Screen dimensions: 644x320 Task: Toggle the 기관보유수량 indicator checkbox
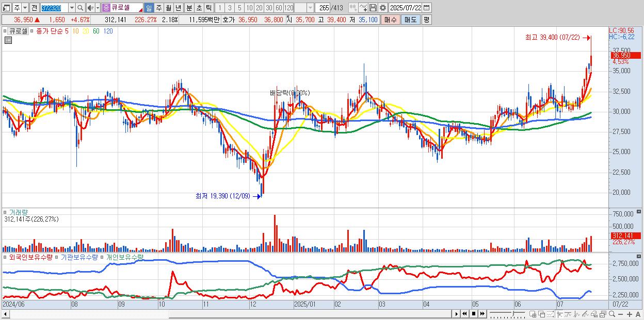pos(56,257)
